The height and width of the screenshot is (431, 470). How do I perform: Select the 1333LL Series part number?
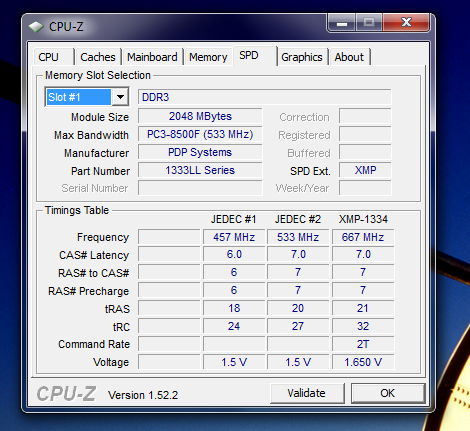point(200,170)
